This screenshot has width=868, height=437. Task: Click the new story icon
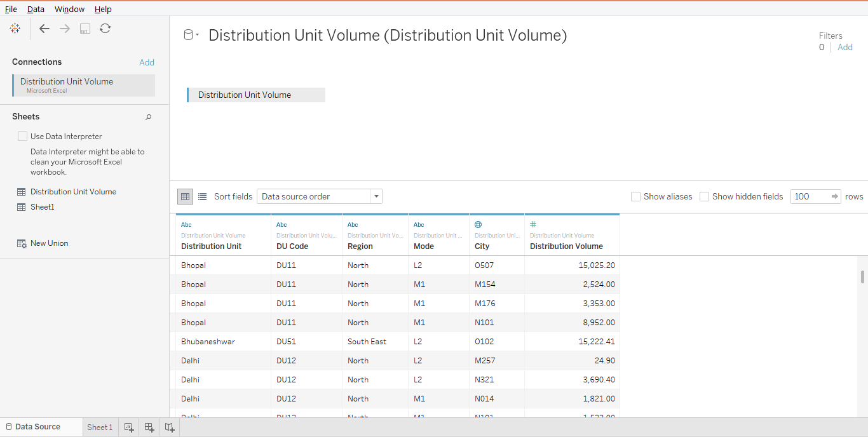(170, 427)
